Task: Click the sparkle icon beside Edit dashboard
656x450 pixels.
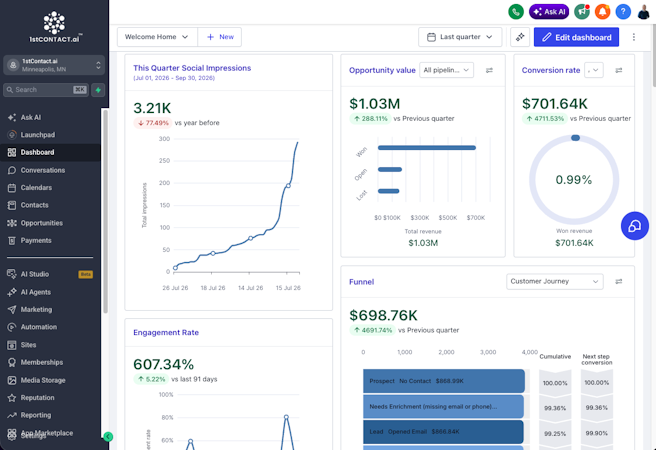Action: (x=520, y=37)
